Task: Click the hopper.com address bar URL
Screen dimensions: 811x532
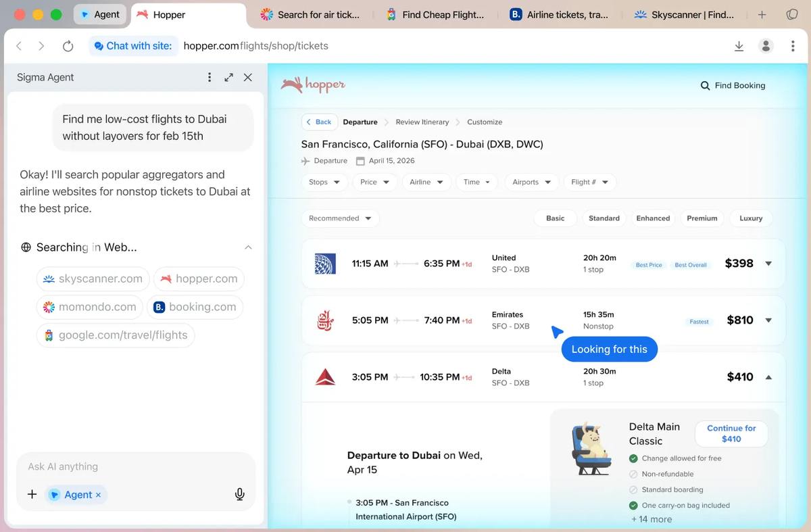Action: coord(255,46)
